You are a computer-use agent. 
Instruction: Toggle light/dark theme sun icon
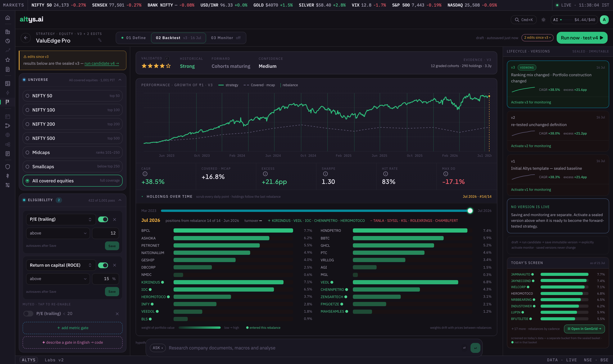click(x=543, y=20)
